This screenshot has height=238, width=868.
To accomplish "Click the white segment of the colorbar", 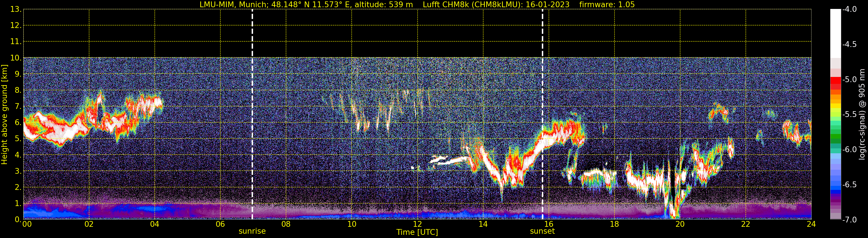I will pos(836,34).
